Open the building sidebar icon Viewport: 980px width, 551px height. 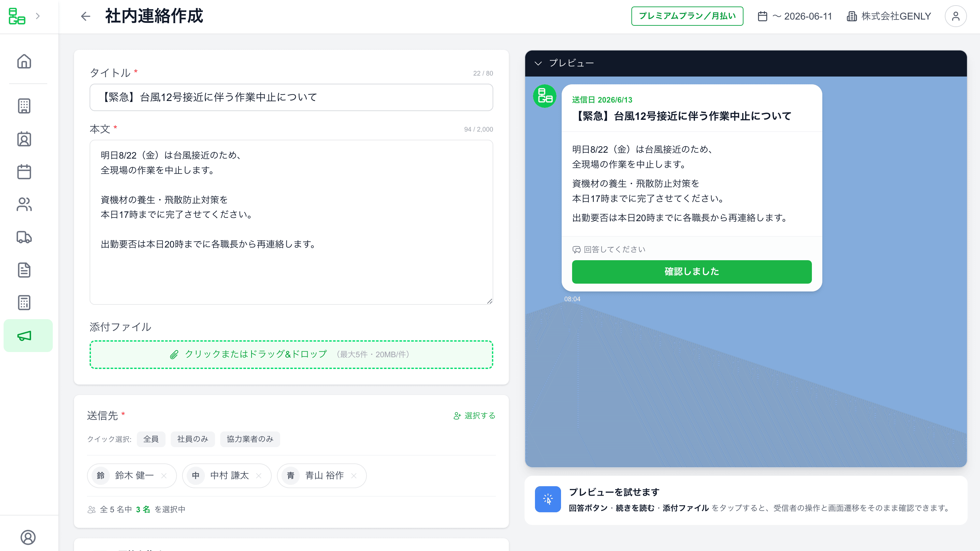[x=24, y=106]
